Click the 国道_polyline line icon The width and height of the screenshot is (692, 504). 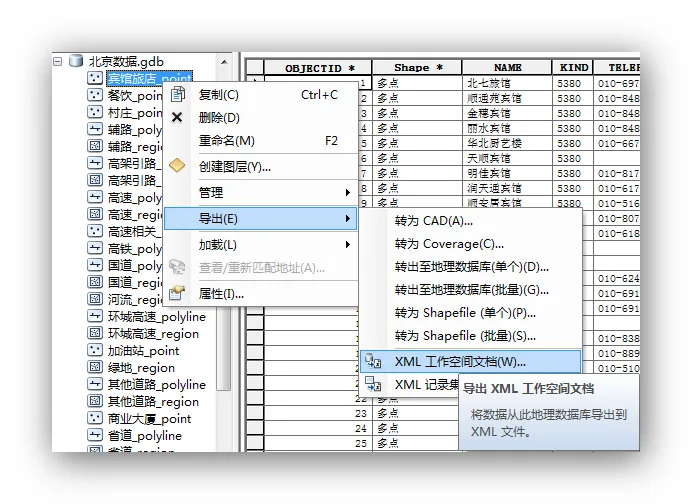(x=95, y=265)
